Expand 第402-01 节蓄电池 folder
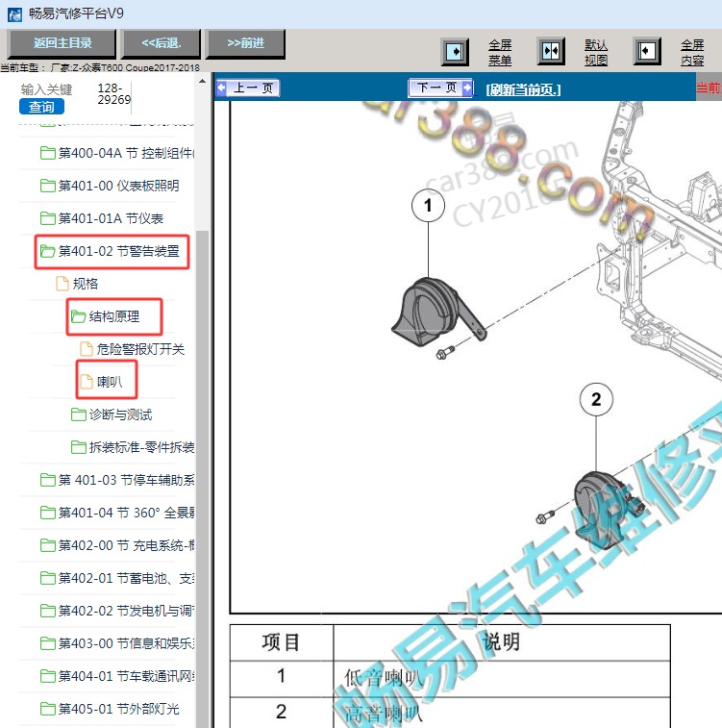 pos(117,578)
